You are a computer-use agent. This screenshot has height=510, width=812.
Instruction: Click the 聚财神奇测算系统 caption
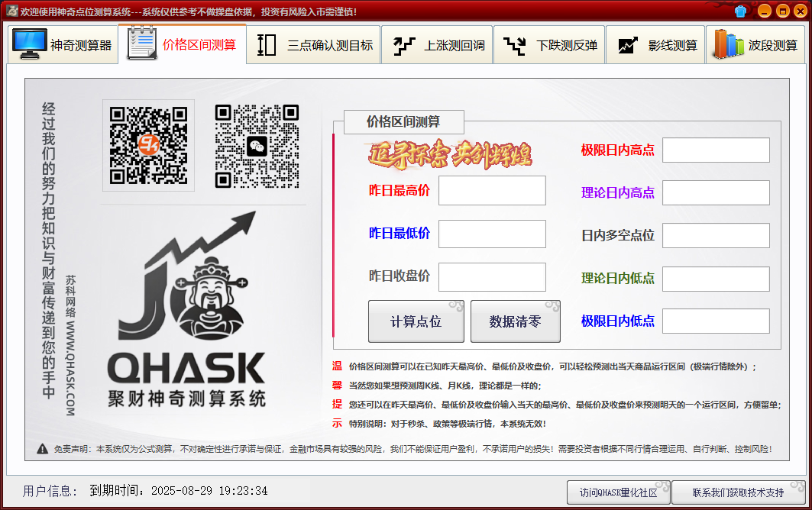click(x=186, y=399)
